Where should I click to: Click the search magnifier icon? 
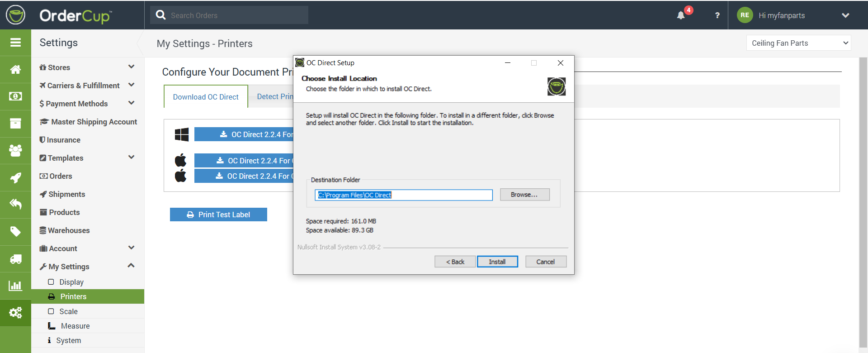160,15
